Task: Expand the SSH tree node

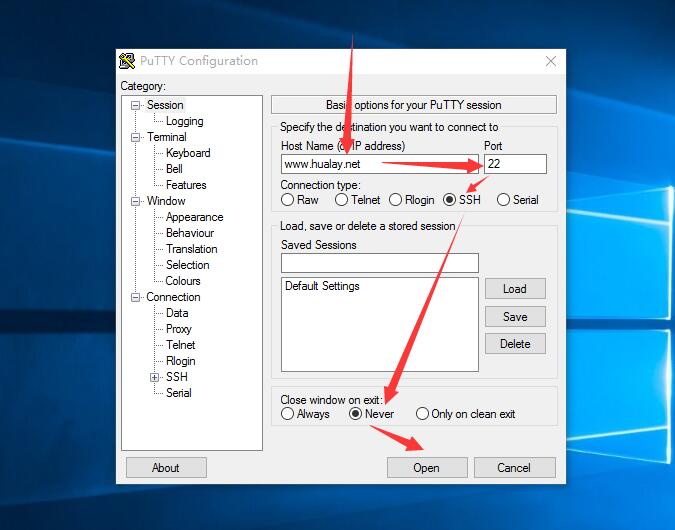Action: click(155, 378)
